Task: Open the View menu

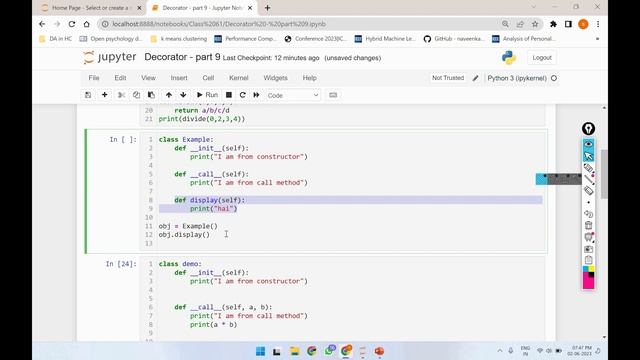Action: pyautogui.click(x=148, y=78)
